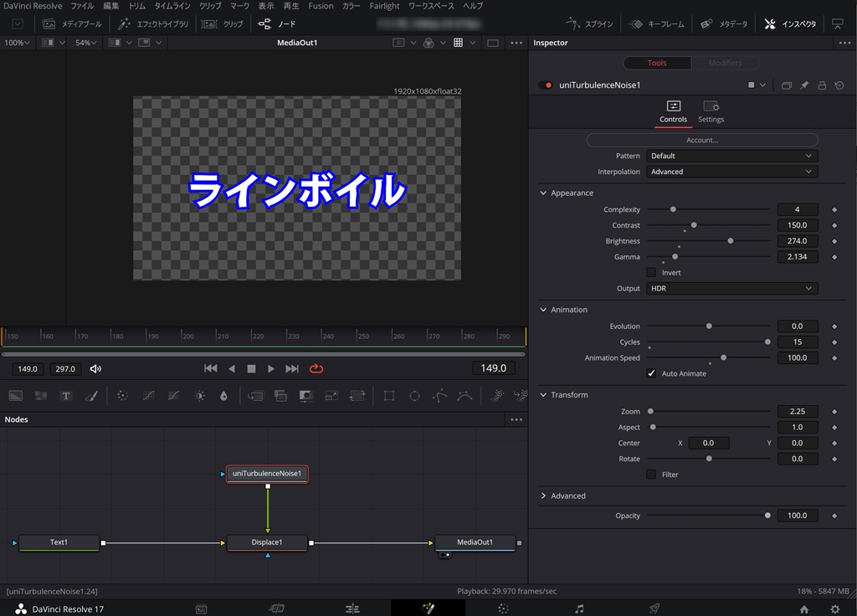Go to Project Manager home icon

[804, 609]
